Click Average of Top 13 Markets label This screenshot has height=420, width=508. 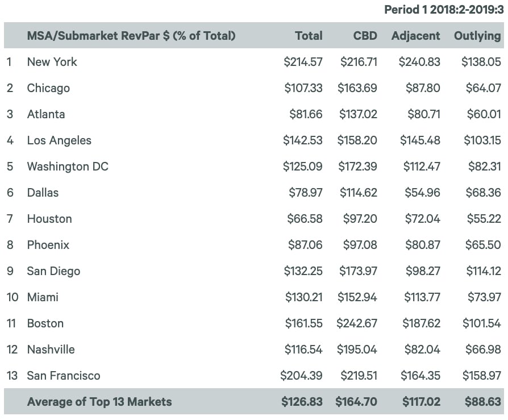coord(99,402)
